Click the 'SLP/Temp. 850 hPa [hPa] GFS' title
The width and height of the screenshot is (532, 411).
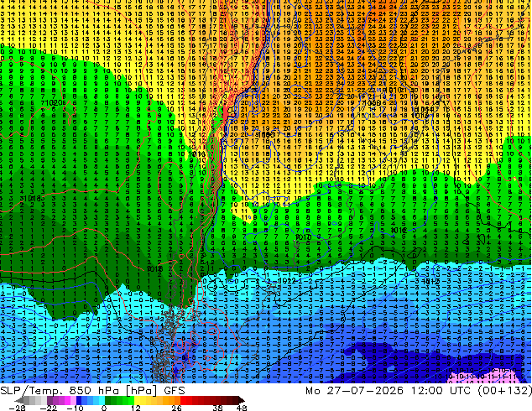click(92, 391)
